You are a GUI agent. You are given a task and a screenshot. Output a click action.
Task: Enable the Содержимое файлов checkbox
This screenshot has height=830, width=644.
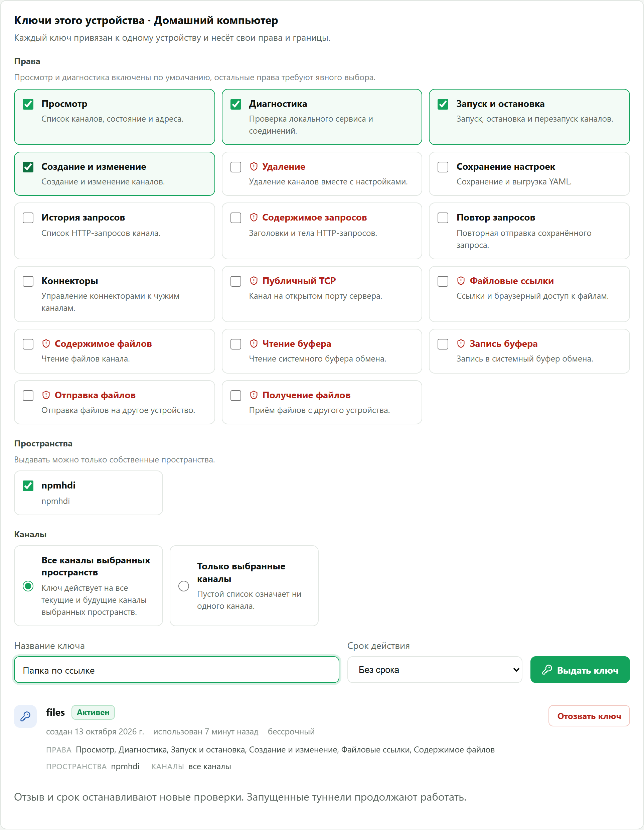[28, 344]
